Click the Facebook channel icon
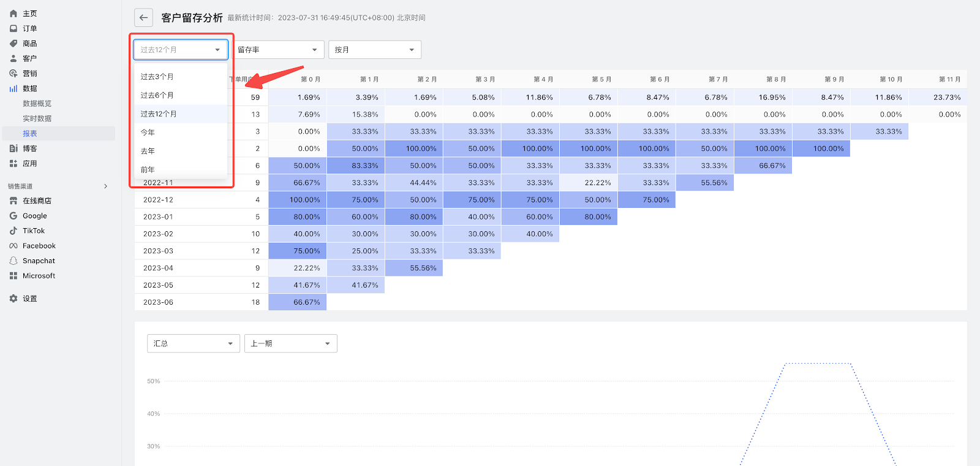The width and height of the screenshot is (980, 466). point(13,246)
